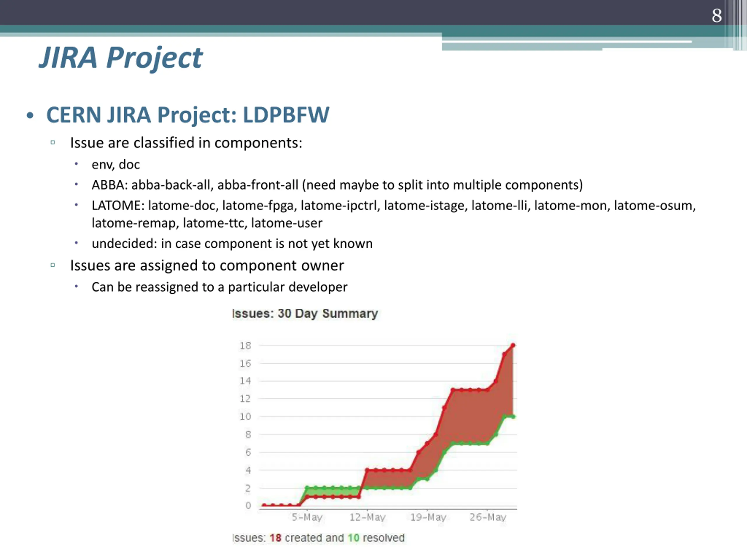Image resolution: width=747 pixels, height=560 pixels.
Task: Click y-axis label 18
Action: click(x=245, y=346)
